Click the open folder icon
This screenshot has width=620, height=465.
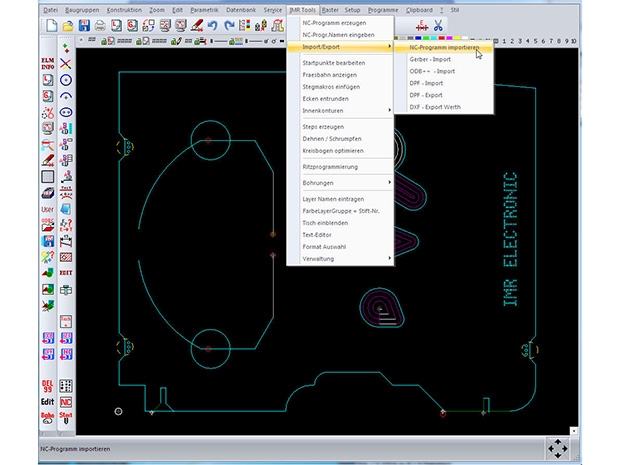tap(66, 25)
